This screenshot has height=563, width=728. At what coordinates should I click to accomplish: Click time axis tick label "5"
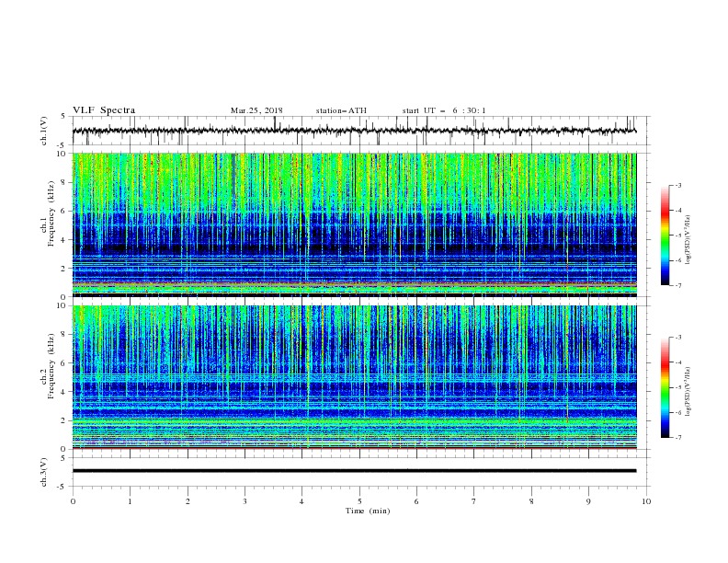359,501
